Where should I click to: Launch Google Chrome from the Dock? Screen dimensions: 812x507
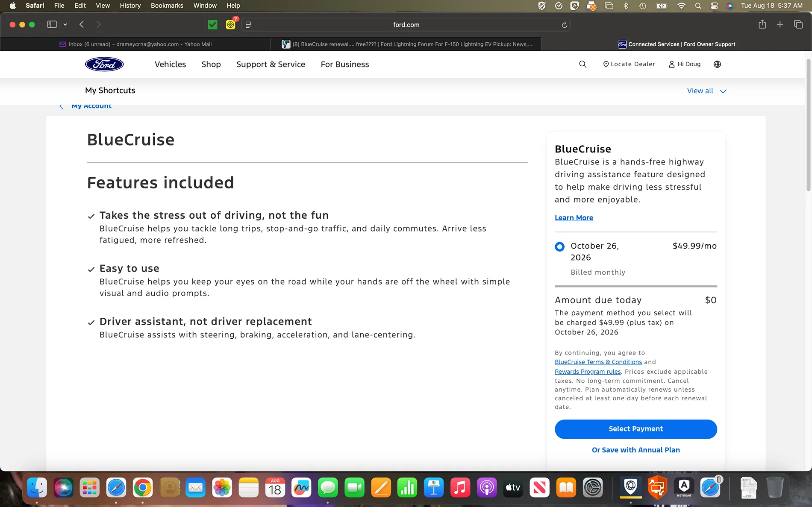click(x=143, y=487)
